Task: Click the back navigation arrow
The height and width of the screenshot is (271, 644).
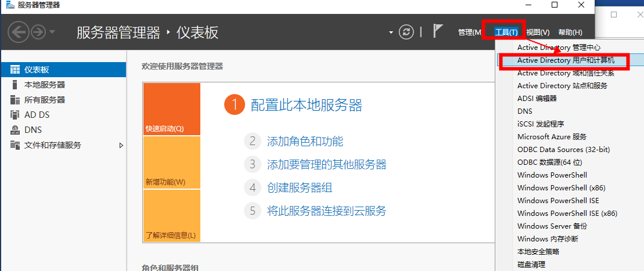Action: pos(19,31)
